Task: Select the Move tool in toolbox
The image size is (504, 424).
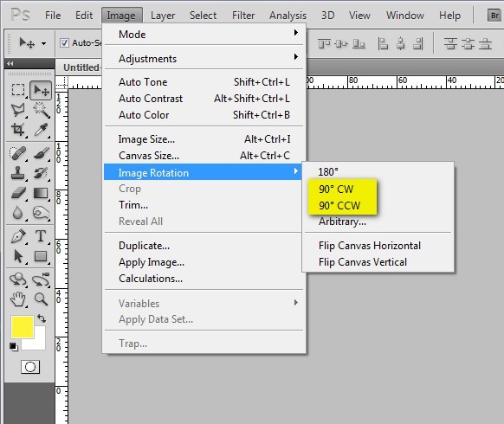Action: (41, 90)
